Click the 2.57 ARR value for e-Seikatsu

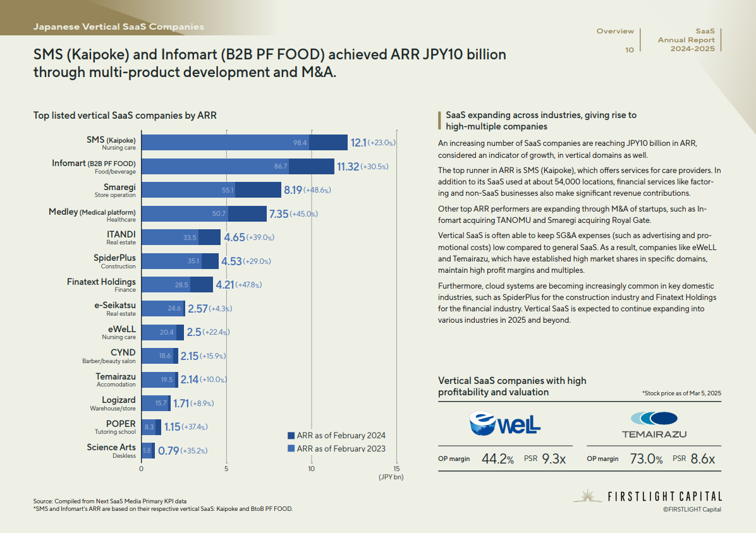click(x=198, y=309)
